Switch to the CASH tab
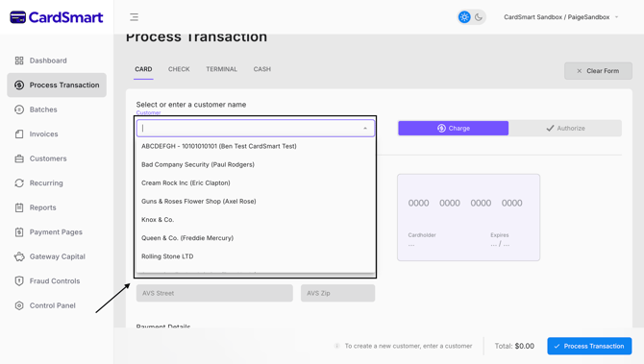Viewport: 644px width, 364px height. tap(262, 69)
